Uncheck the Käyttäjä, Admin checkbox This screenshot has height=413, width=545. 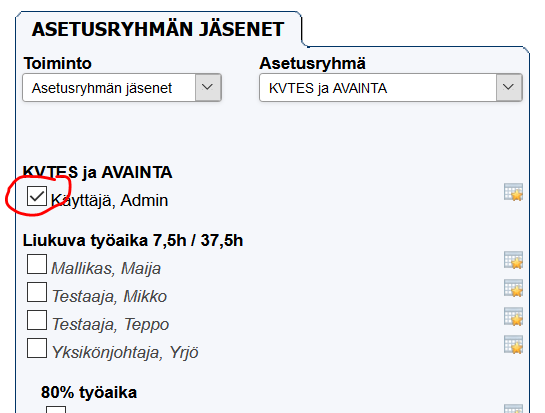pos(37,196)
